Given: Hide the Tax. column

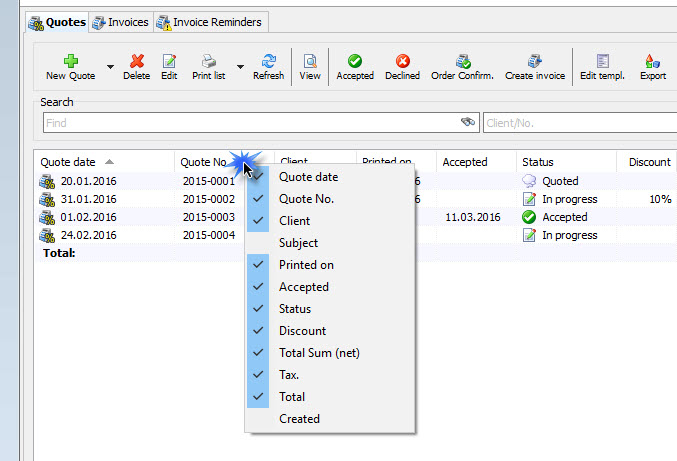Looking at the screenshot, I should (x=289, y=375).
